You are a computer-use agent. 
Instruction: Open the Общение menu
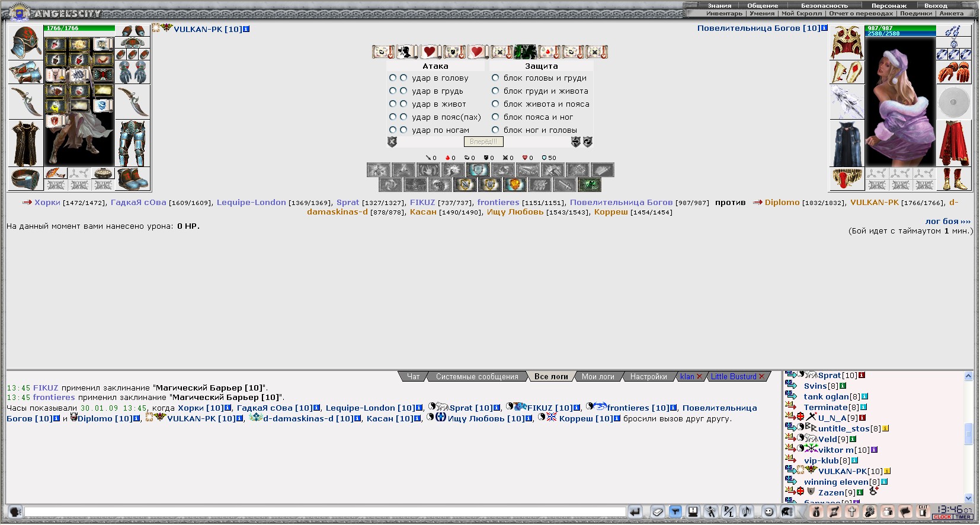click(763, 5)
